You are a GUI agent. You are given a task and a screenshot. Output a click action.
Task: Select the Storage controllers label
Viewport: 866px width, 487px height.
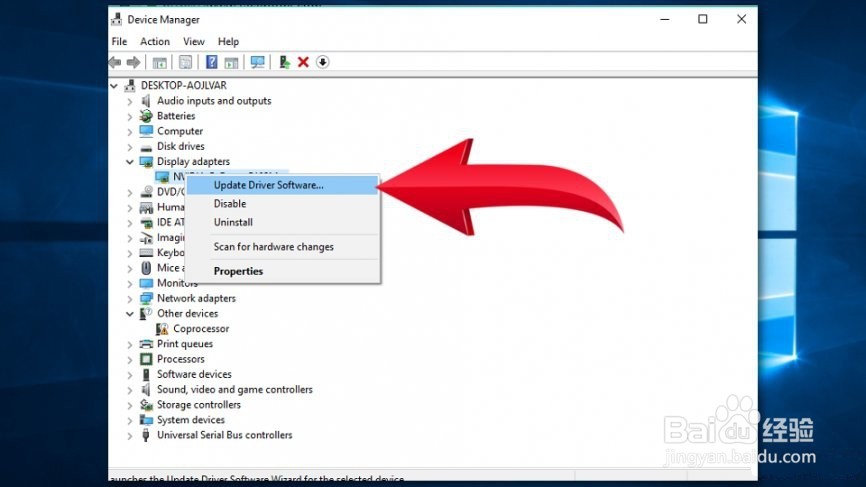pos(199,405)
